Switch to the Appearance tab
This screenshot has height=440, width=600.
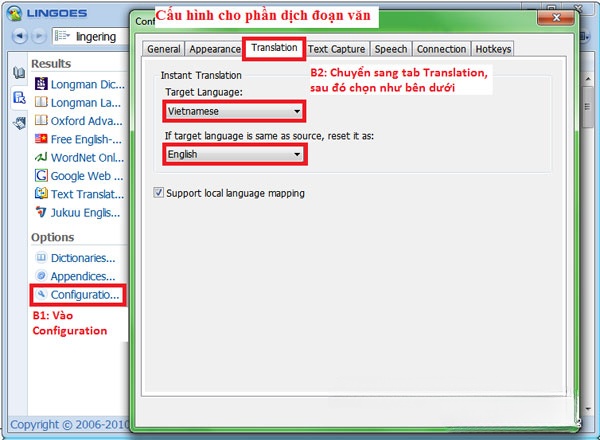click(215, 49)
